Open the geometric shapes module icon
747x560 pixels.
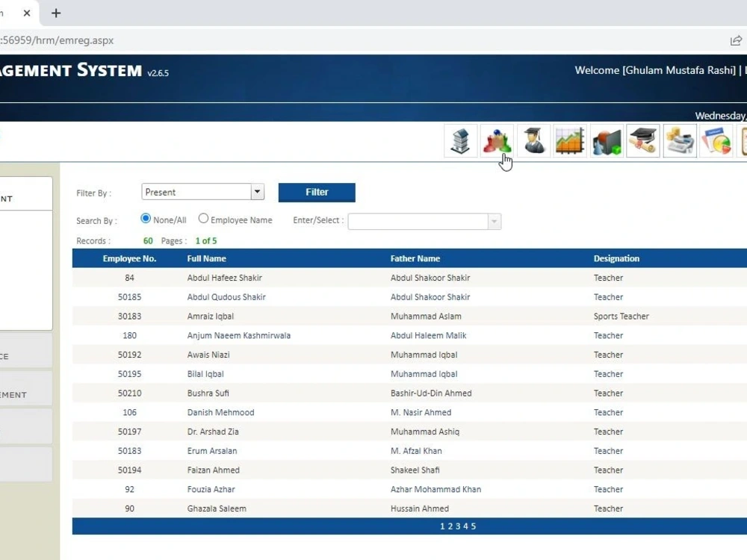tap(607, 141)
